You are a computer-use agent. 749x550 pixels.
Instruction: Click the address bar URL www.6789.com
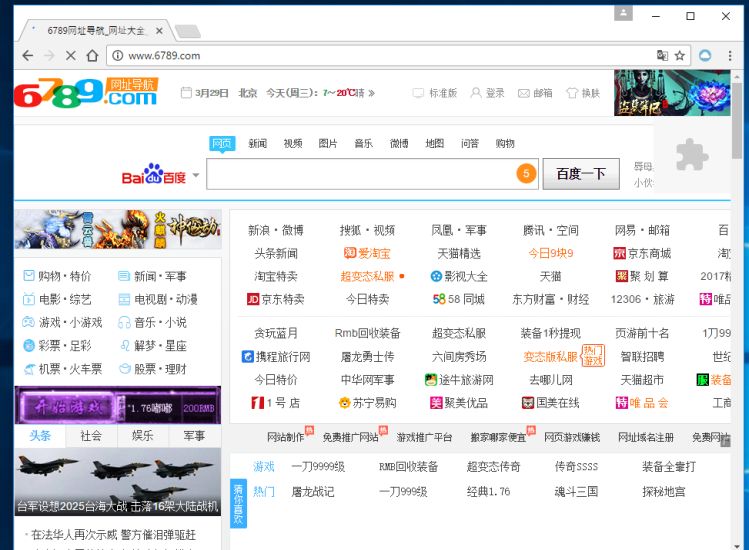(164, 55)
